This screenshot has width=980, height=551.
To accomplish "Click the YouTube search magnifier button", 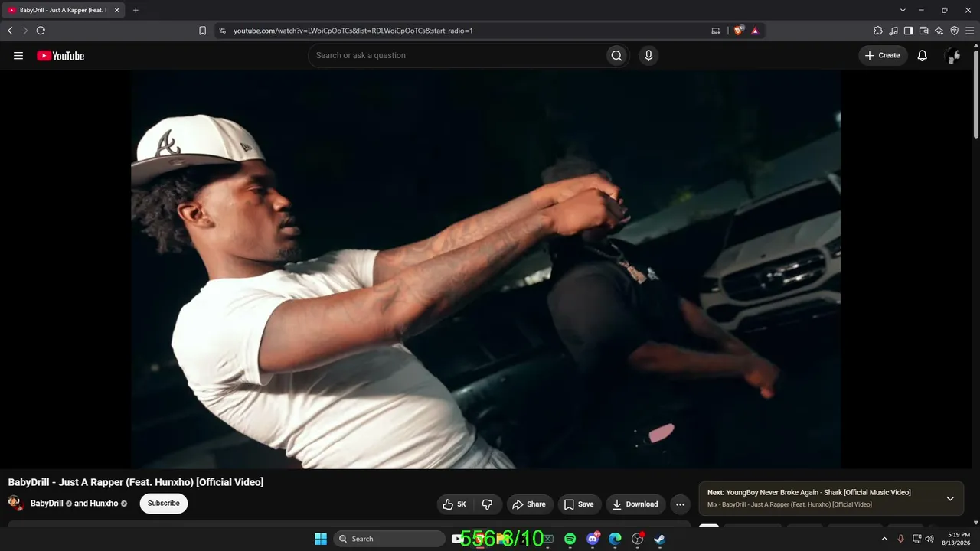I will pos(616,55).
